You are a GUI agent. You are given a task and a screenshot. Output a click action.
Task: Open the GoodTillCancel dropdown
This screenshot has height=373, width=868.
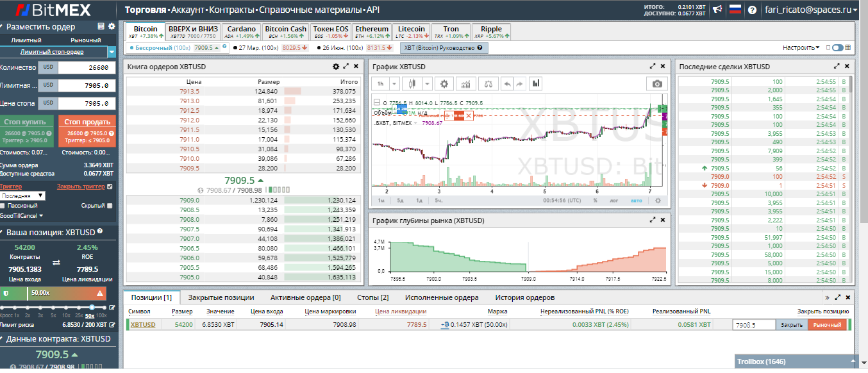22,216
